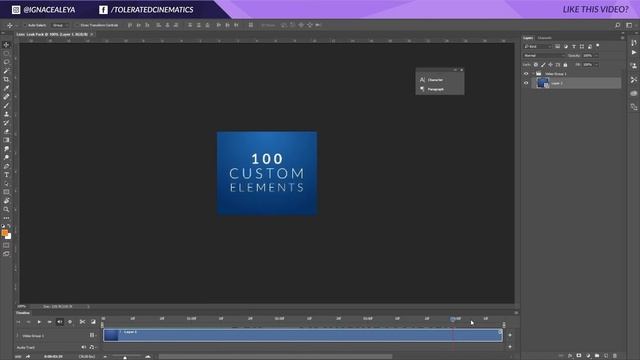The height and width of the screenshot is (360, 640).
Task: Open the Opacity value dropdown arrow
Action: 596,56
